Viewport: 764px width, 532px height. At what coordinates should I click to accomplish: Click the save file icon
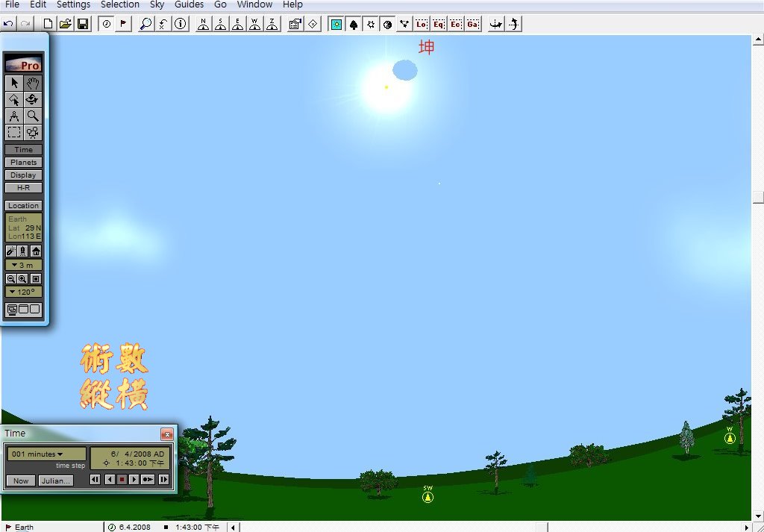click(83, 24)
